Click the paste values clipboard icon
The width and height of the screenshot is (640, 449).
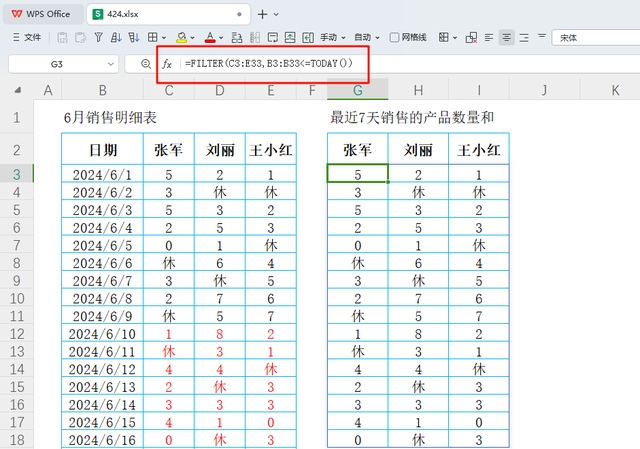click(x=62, y=38)
